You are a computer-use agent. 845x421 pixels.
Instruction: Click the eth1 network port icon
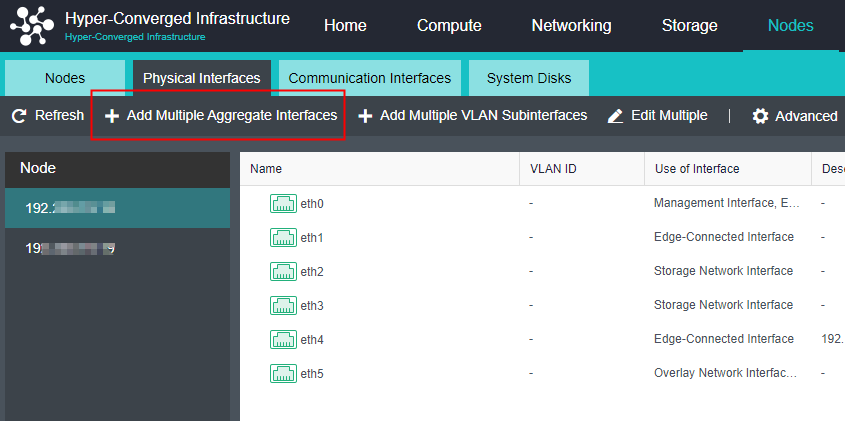tap(284, 238)
